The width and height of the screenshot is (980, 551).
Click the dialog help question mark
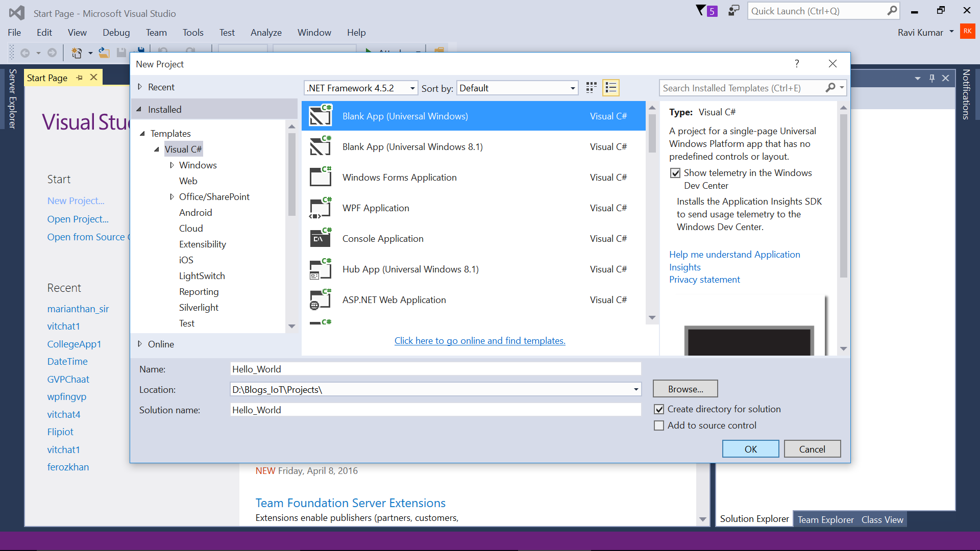[797, 64]
